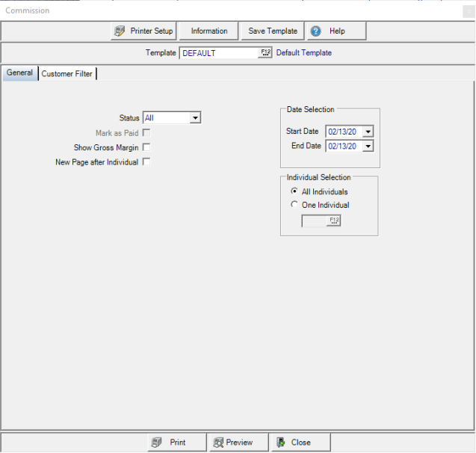Viewport: 476px width, 453px height.
Task: Click the Preview magnifier icon
Action: pyautogui.click(x=218, y=443)
